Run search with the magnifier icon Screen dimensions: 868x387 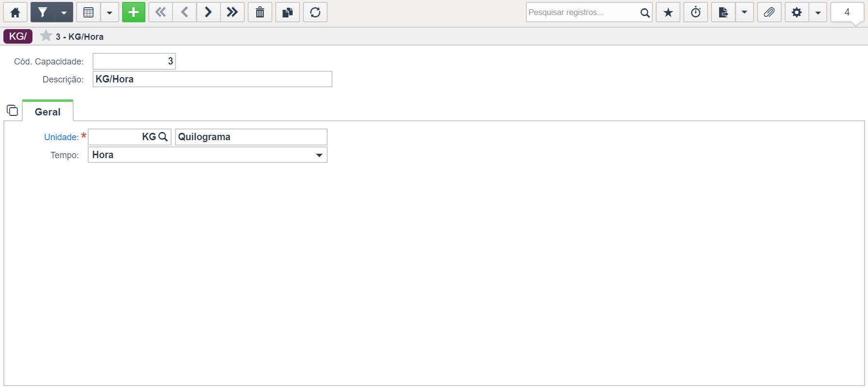click(645, 13)
